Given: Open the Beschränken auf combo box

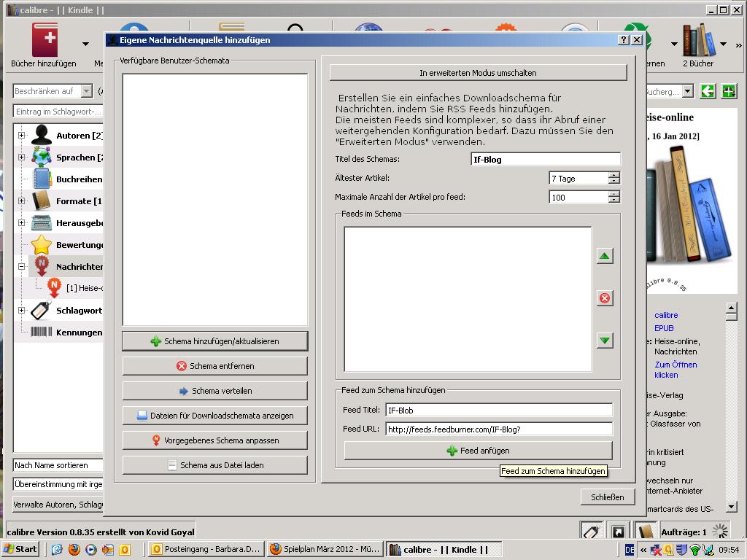Looking at the screenshot, I should pos(53,91).
